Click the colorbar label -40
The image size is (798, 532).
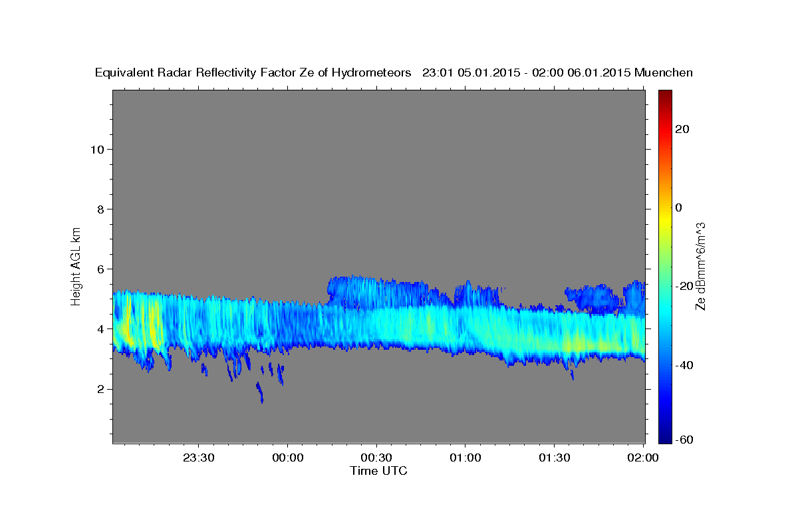pos(684,365)
